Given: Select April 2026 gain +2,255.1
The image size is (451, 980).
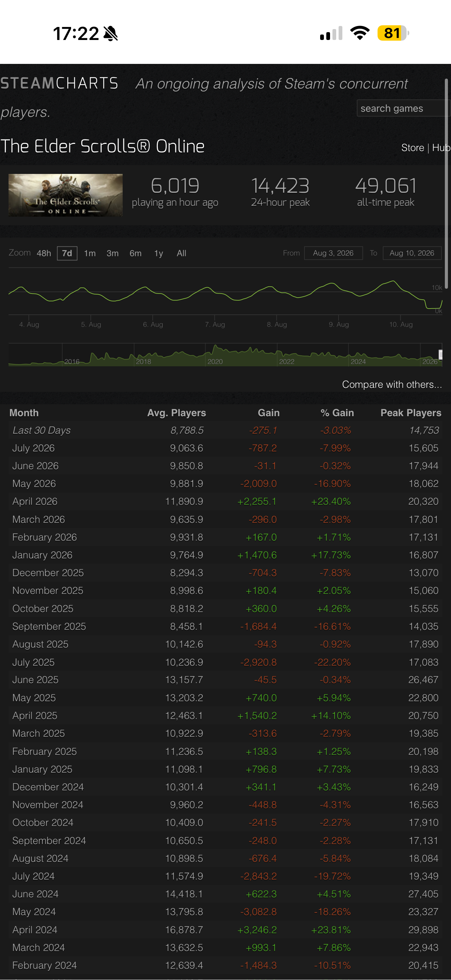Looking at the screenshot, I should [x=257, y=501].
